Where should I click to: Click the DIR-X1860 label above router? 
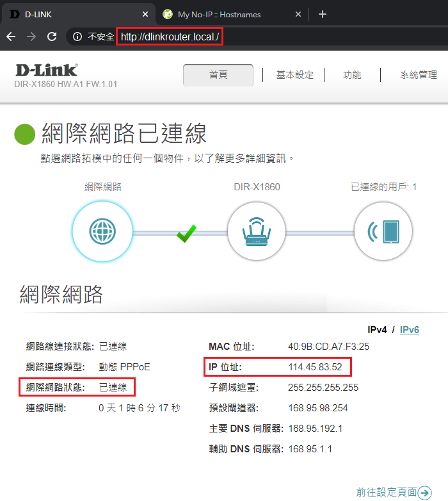257,187
